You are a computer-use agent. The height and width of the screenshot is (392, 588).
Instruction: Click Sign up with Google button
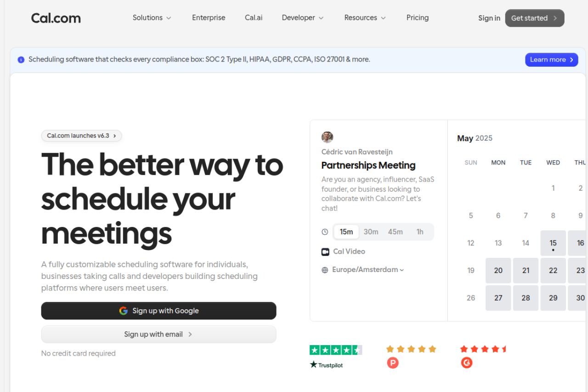158,311
